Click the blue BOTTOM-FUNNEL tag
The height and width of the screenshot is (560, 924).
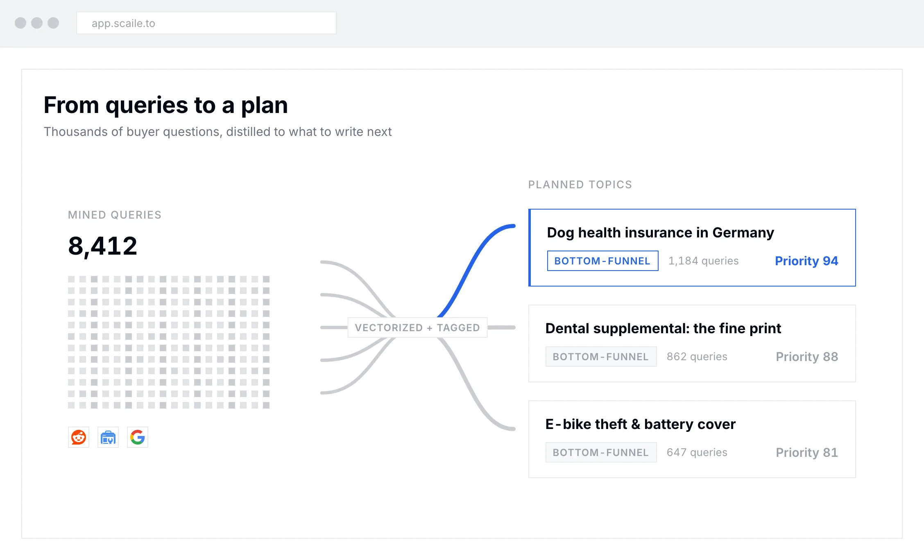click(602, 261)
